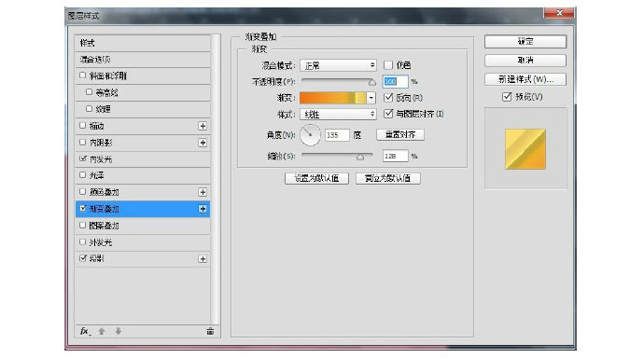Image resolution: width=644 pixels, height=358 pixels.
Task: Enable 图案叠加 checkbox
Action: 82,225
